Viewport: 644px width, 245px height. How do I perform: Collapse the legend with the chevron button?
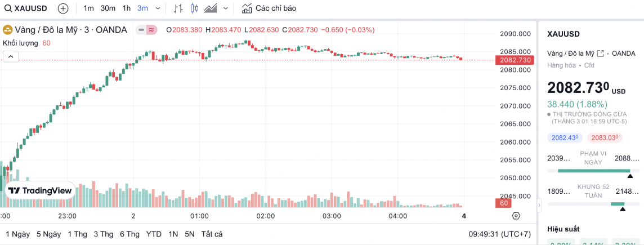[11, 56]
